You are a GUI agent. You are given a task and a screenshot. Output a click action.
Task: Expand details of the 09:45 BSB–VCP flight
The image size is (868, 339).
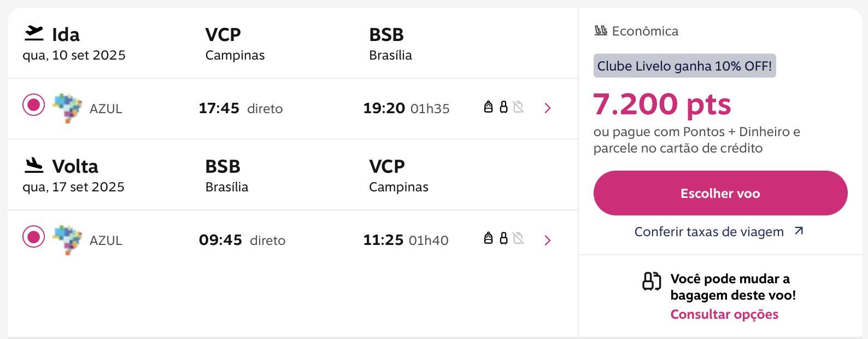pyautogui.click(x=548, y=241)
